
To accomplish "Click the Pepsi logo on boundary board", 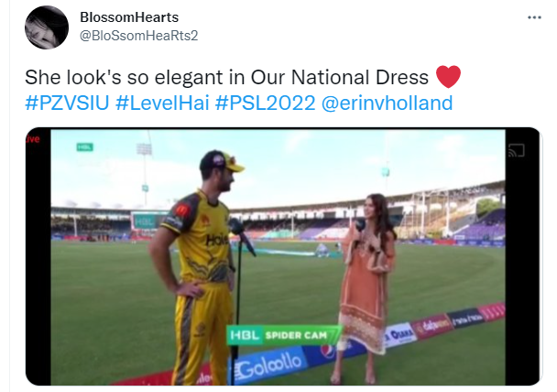I will (328, 351).
